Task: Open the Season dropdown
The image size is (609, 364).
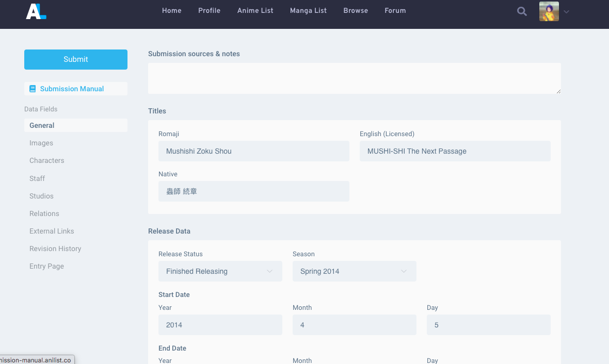Action: (x=354, y=271)
